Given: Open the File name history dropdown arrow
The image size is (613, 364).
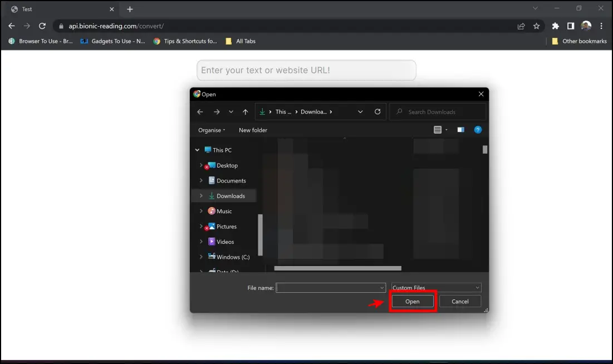Looking at the screenshot, I should pyautogui.click(x=382, y=288).
